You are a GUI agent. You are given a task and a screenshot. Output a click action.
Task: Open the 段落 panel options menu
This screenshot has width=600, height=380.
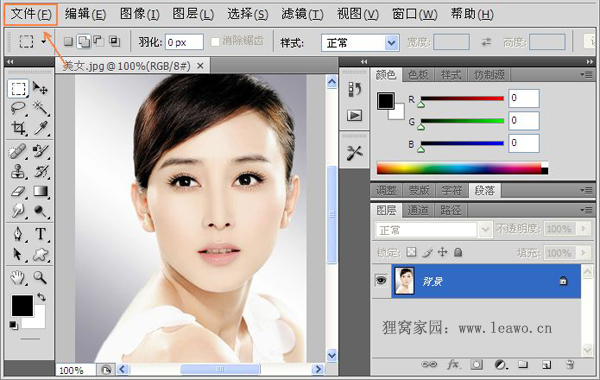coord(586,190)
